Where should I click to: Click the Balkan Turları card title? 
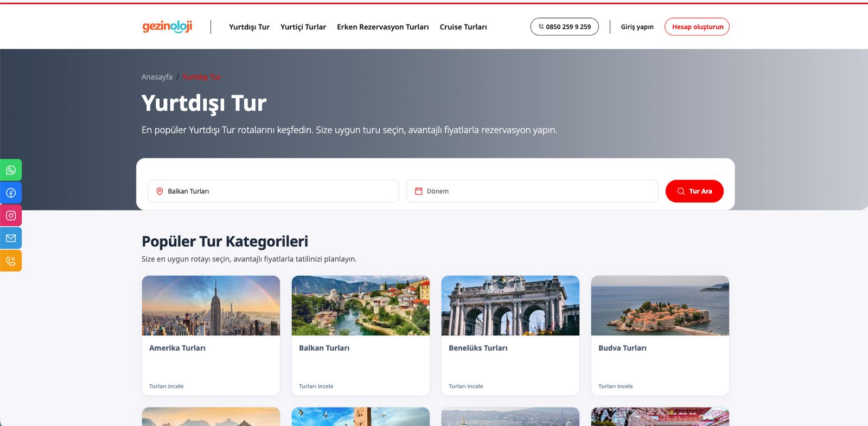coord(324,348)
